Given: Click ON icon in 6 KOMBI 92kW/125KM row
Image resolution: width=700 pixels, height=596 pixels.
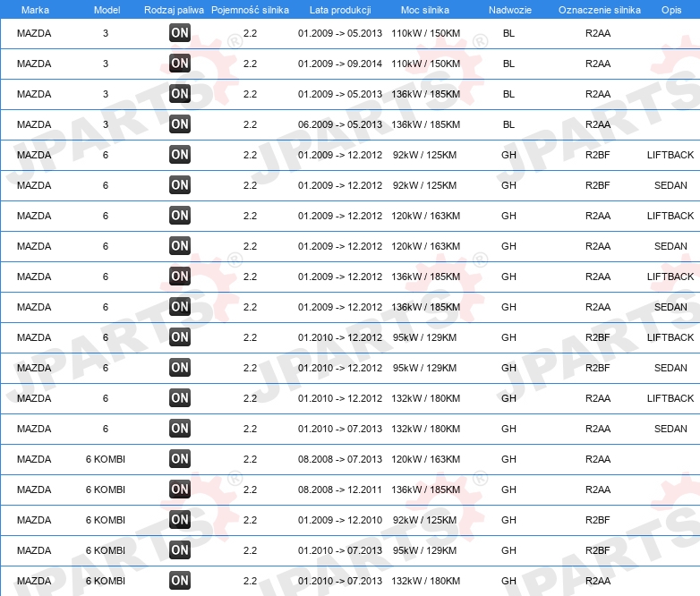Looking at the screenshot, I should [180, 520].
